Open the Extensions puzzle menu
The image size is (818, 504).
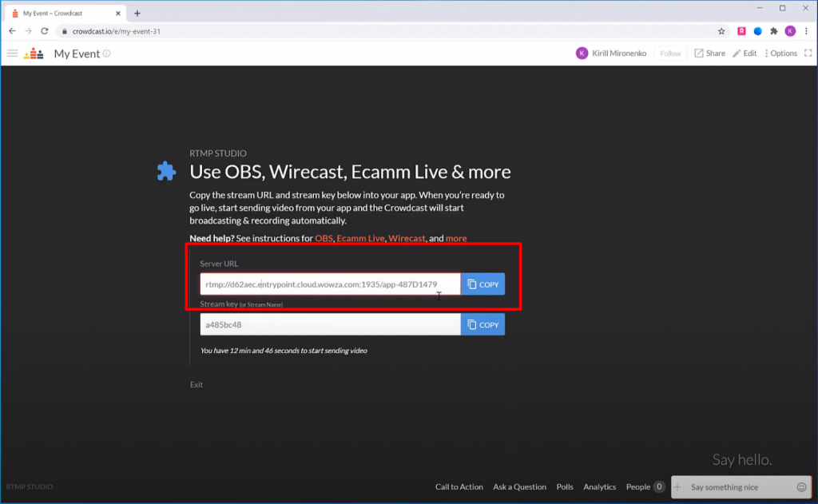[x=773, y=31]
